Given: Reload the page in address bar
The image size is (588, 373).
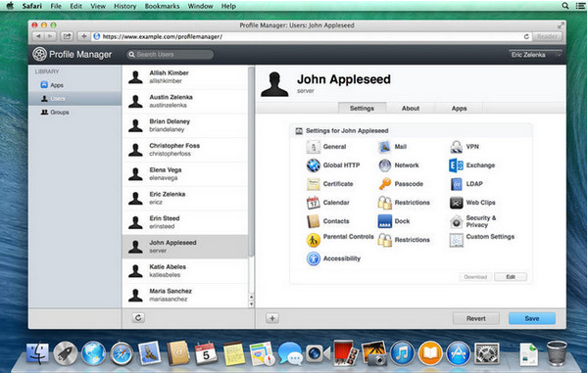Looking at the screenshot, I should (x=526, y=36).
